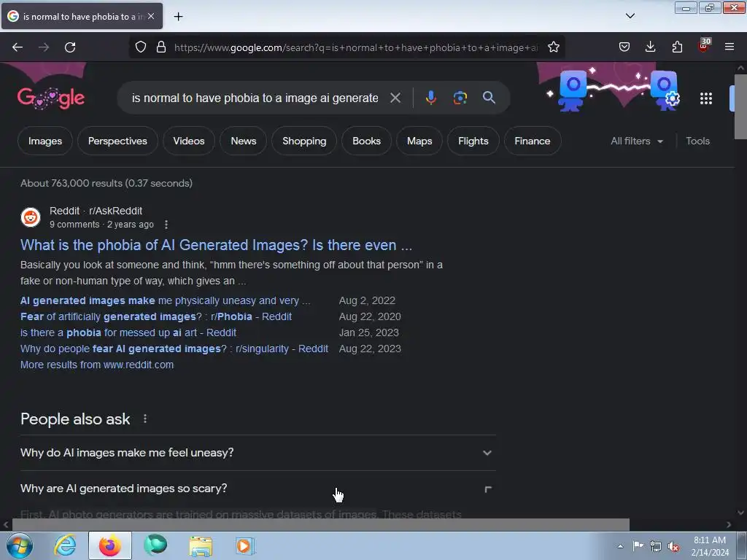This screenshot has width=747, height=560.
Task: Open the Action Center flag tray icon
Action: [x=638, y=545]
